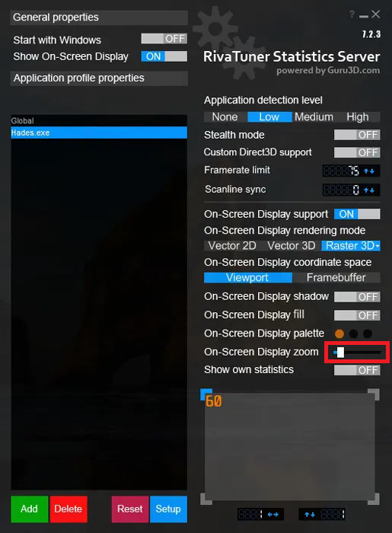This screenshot has height=533, width=392.
Task: Click the Framerate limit up-down arrows
Action: tap(369, 171)
